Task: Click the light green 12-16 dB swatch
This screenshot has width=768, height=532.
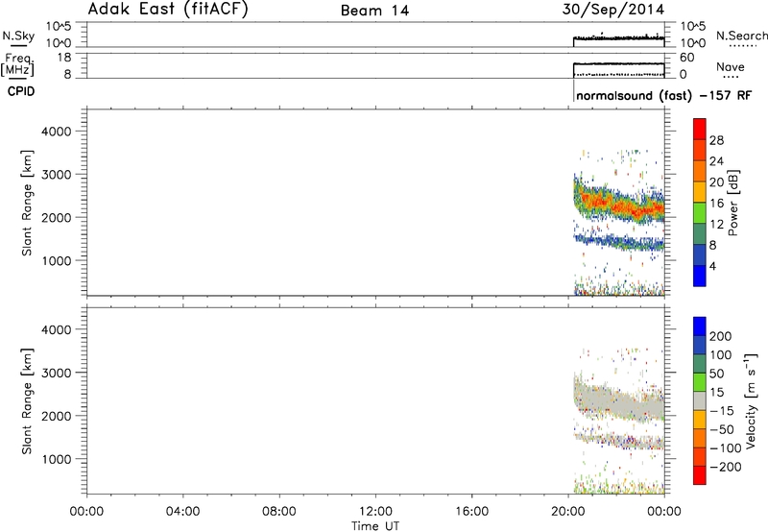Action: [700, 213]
